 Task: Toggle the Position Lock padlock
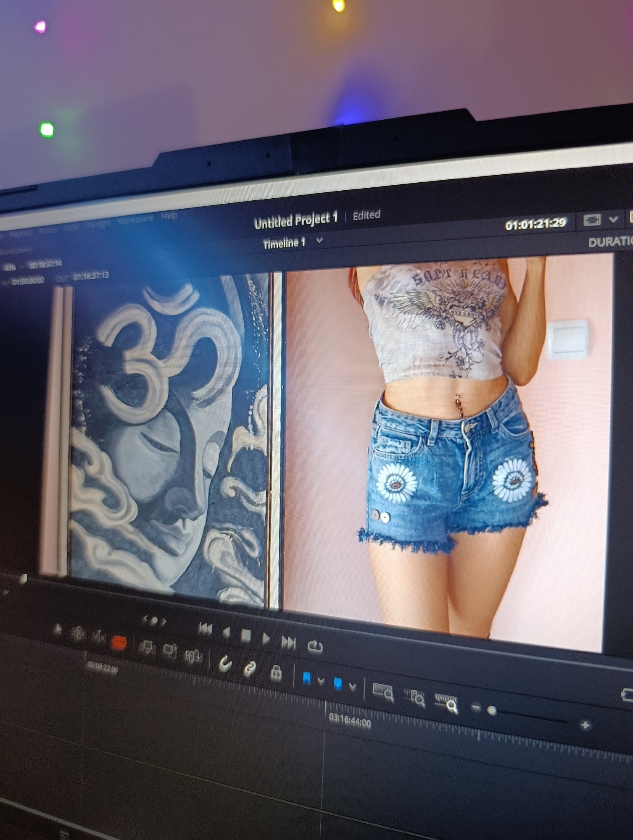tap(276, 673)
